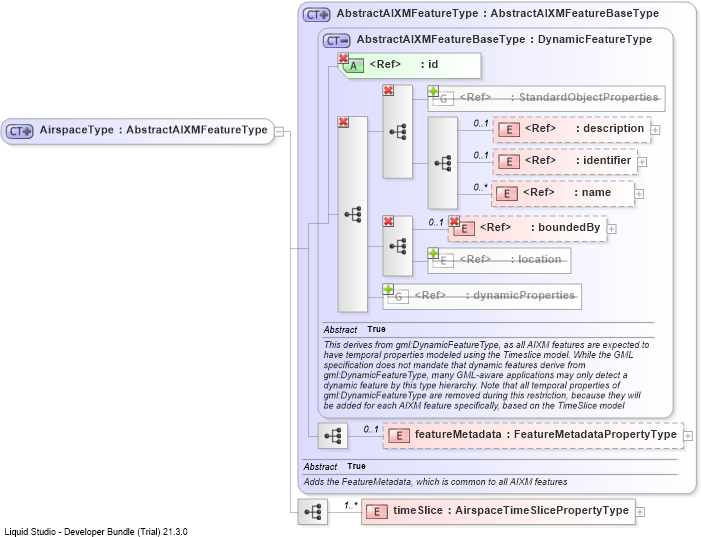Click green plus on dynamicProperties group

(x=388, y=289)
